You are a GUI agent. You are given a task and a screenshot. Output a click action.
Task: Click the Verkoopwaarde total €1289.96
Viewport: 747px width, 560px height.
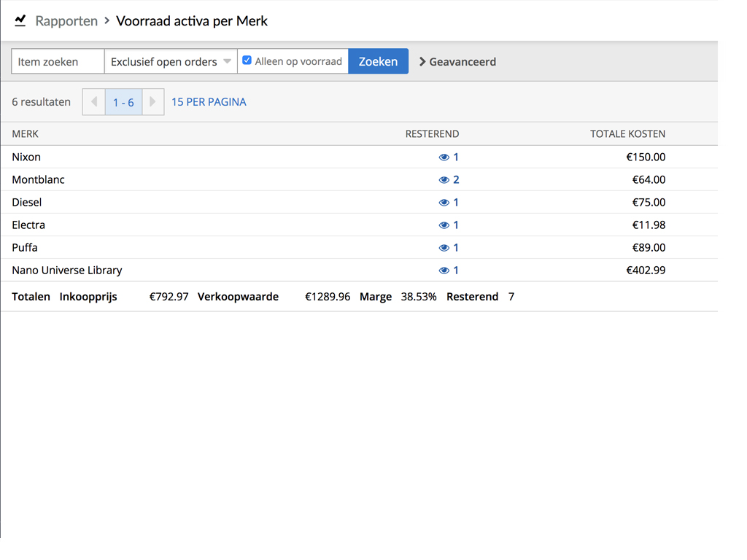coord(328,297)
